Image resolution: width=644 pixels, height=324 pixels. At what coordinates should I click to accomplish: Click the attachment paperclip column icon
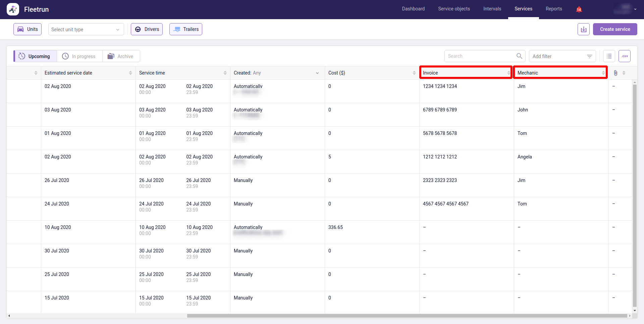[615, 73]
